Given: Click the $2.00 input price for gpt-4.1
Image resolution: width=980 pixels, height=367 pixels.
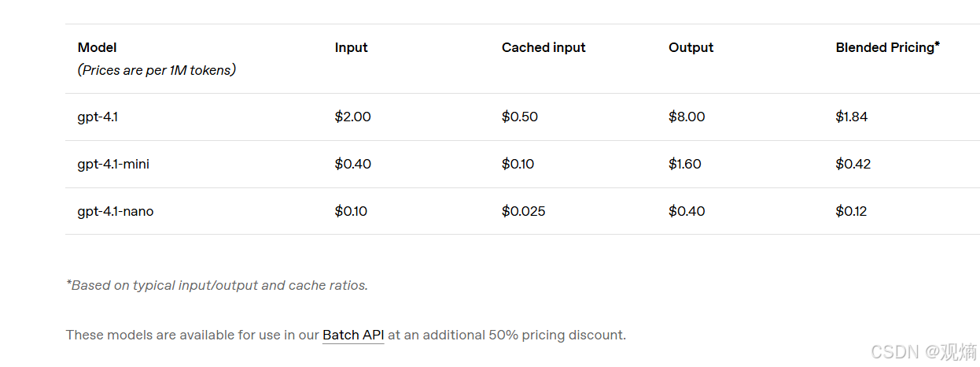Looking at the screenshot, I should pos(352,117).
